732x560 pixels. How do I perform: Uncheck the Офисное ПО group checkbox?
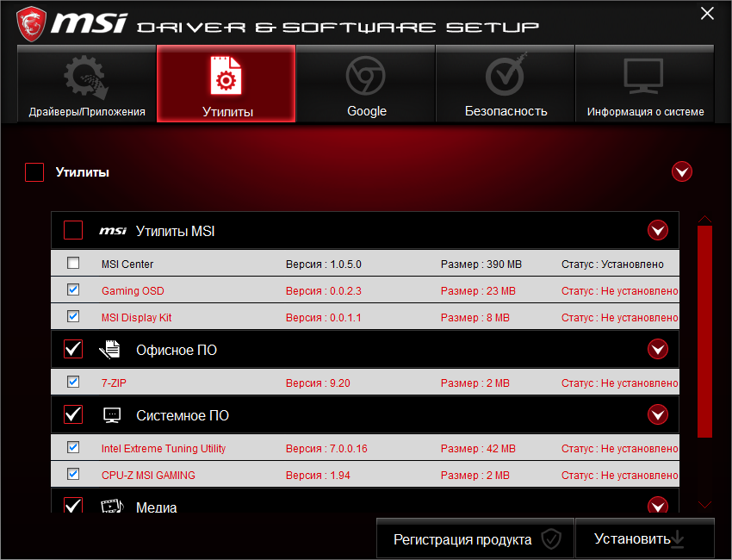point(73,349)
